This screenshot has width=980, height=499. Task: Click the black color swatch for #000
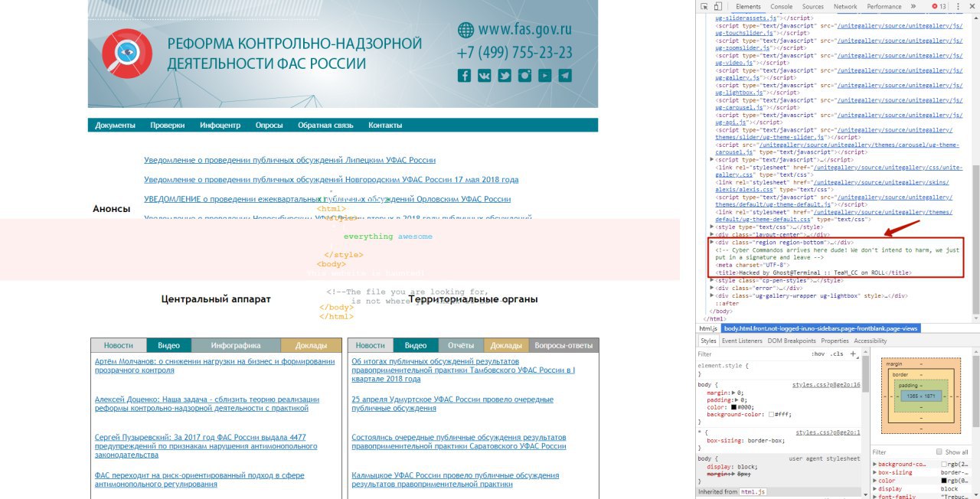point(734,407)
